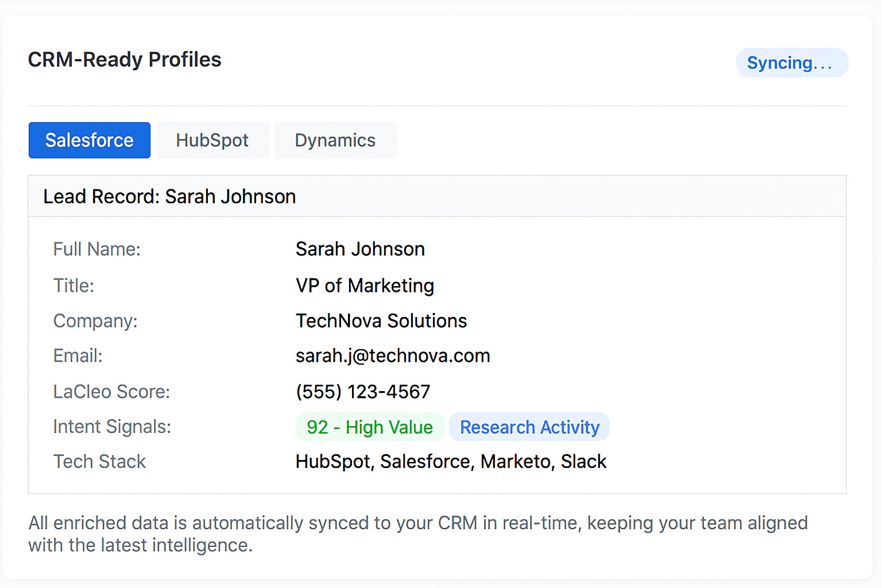
Task: Click Slack in the Tech Stack row
Action: (584, 461)
